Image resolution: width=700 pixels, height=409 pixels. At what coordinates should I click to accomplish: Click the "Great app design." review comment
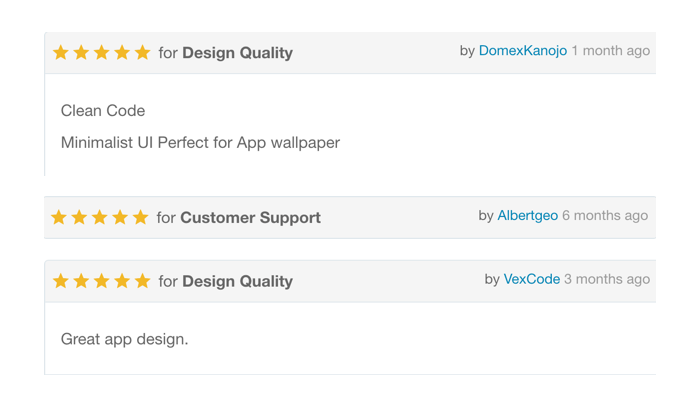coord(124,339)
